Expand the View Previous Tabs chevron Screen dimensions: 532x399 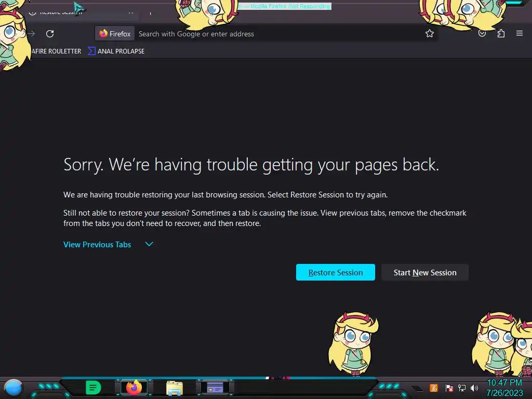point(149,244)
